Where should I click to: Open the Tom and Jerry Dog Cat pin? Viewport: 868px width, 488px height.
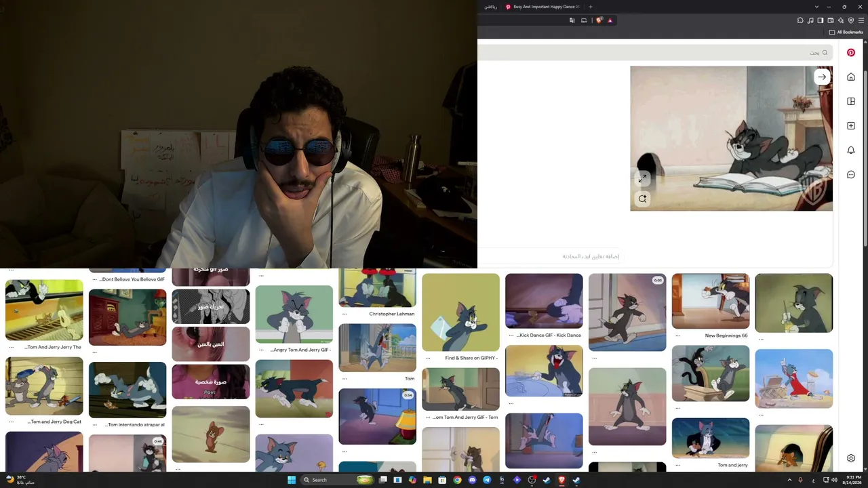tap(44, 386)
